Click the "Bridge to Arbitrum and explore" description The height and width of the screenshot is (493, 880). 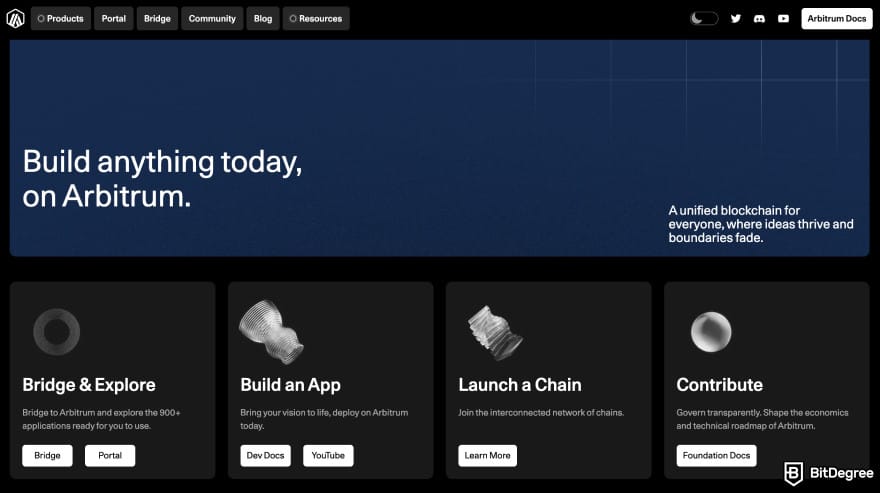tap(101, 419)
